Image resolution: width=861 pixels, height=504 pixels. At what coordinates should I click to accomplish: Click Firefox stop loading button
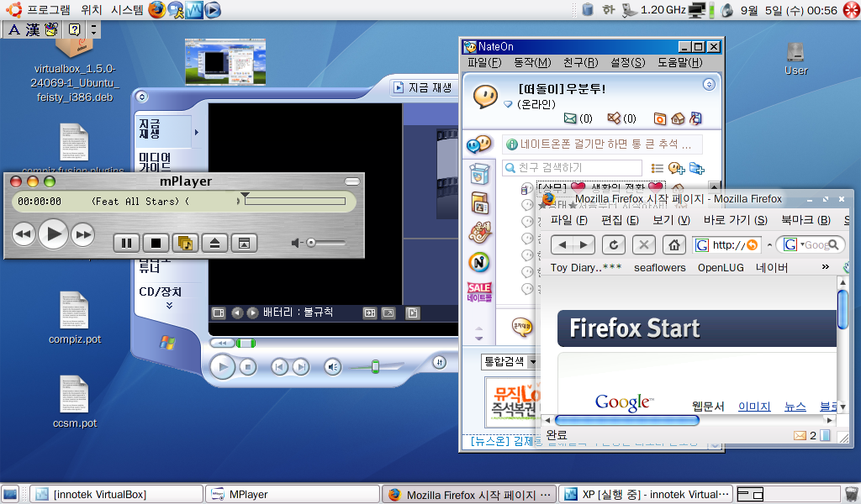pyautogui.click(x=643, y=244)
